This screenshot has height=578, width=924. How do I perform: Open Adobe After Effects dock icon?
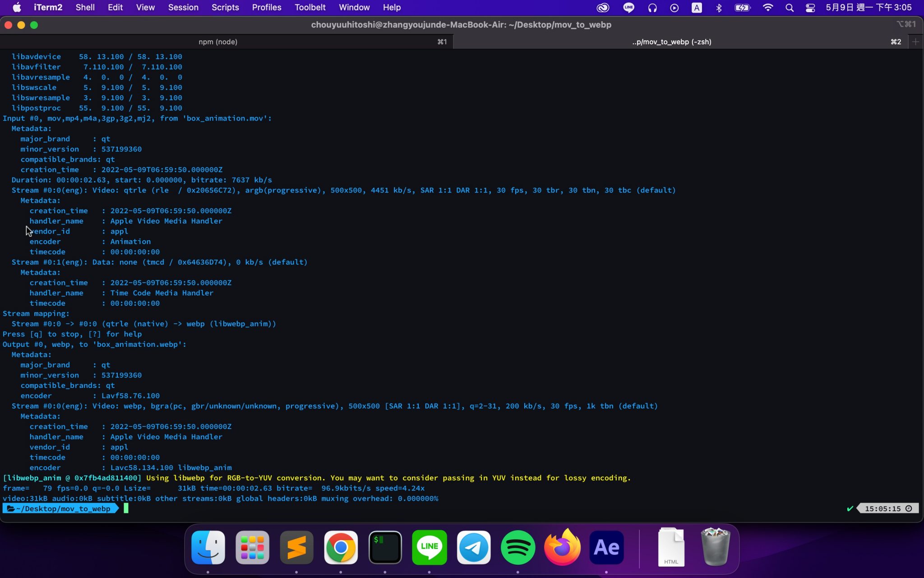[606, 547]
